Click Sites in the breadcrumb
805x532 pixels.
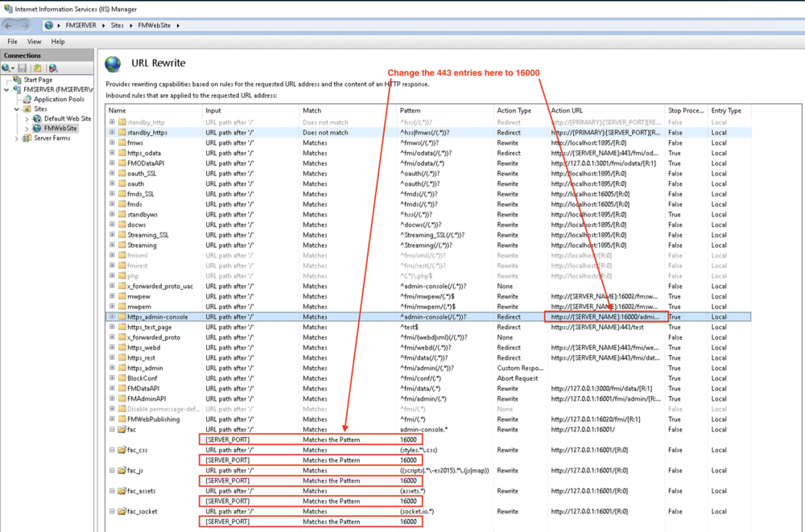[x=117, y=25]
